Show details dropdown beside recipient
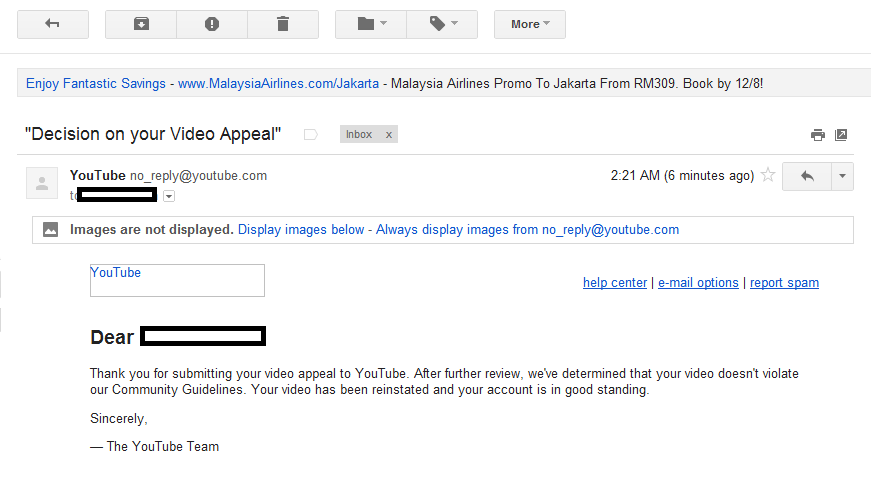Image resolution: width=871 pixels, height=482 pixels. tap(169, 195)
